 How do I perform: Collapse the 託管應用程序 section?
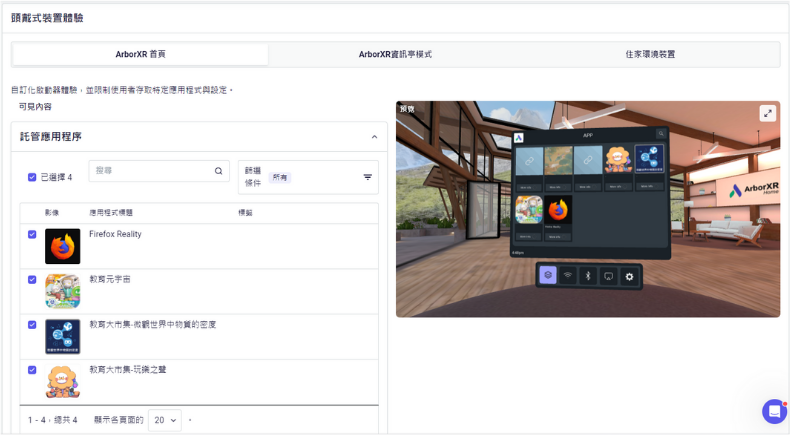click(373, 137)
